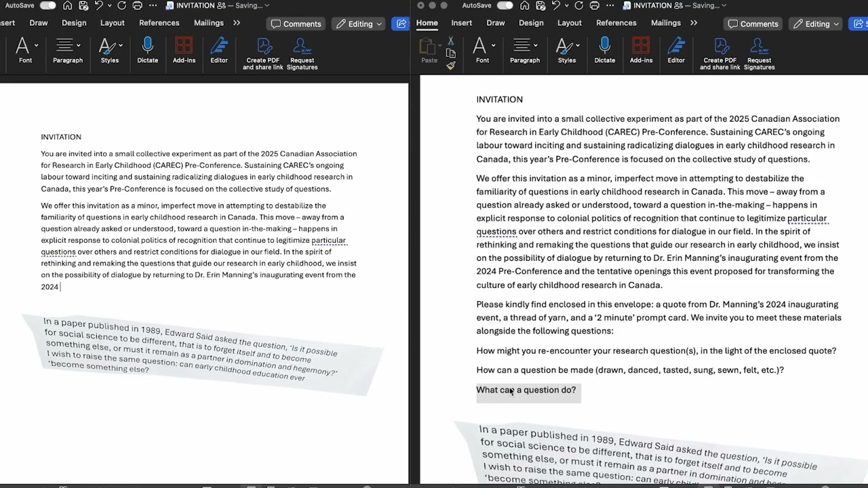Show more ribbon tabs in left window
868x488 pixels.
236,23
